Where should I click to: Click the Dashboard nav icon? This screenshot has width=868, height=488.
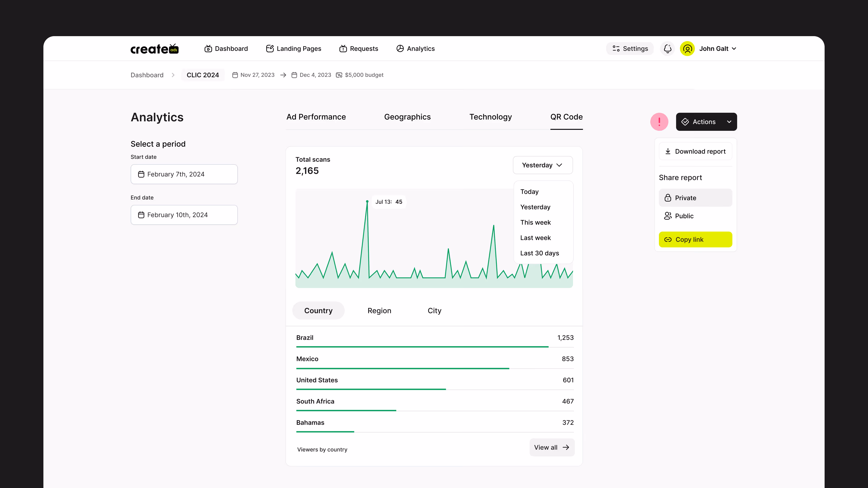pyautogui.click(x=208, y=49)
